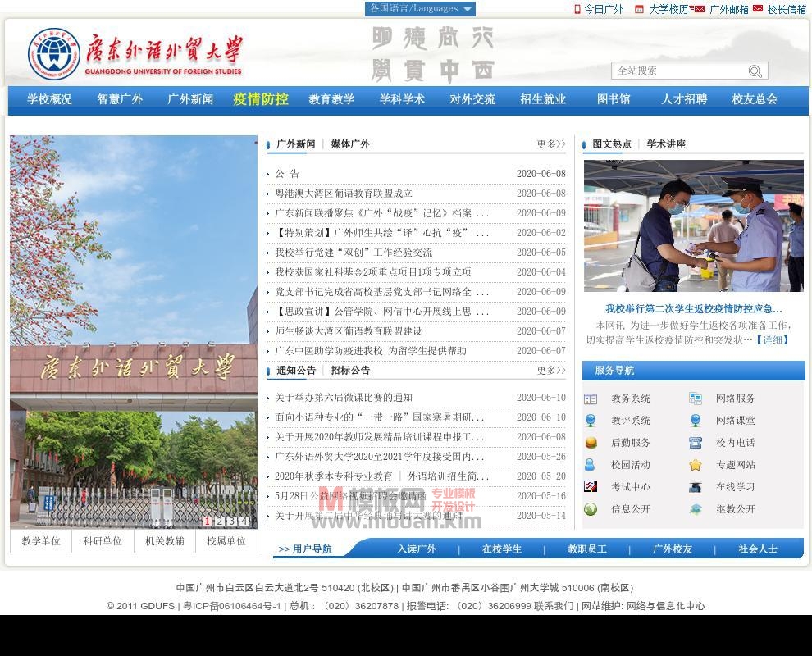Select 广外新闻 tab
Image resolution: width=812 pixels, height=656 pixels.
coord(296,144)
